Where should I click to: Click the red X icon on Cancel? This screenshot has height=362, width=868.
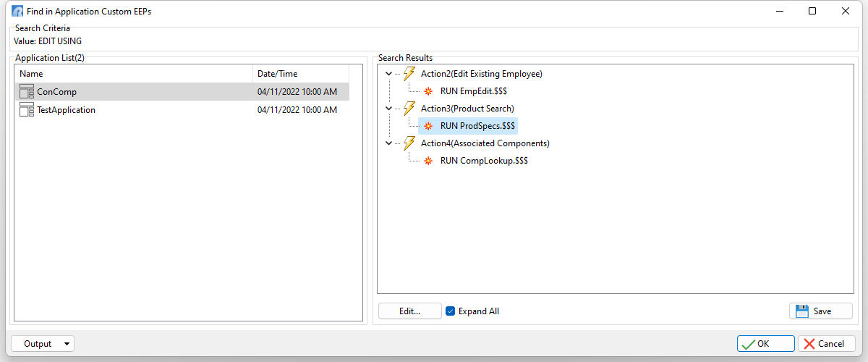pos(809,344)
